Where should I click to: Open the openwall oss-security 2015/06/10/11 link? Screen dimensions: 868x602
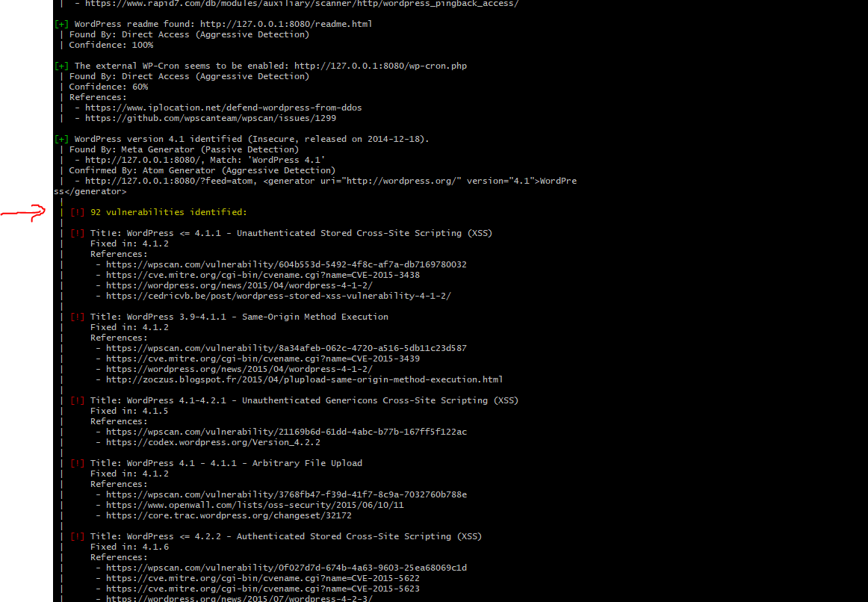pos(255,505)
